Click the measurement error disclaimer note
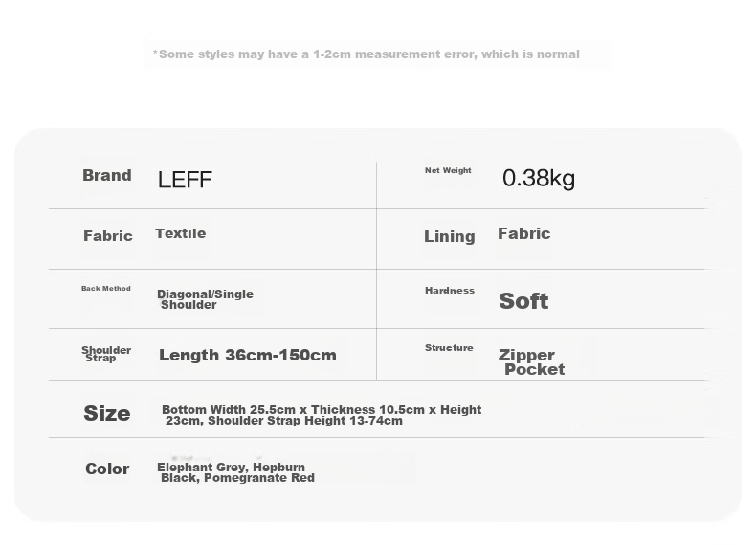 pos(367,54)
